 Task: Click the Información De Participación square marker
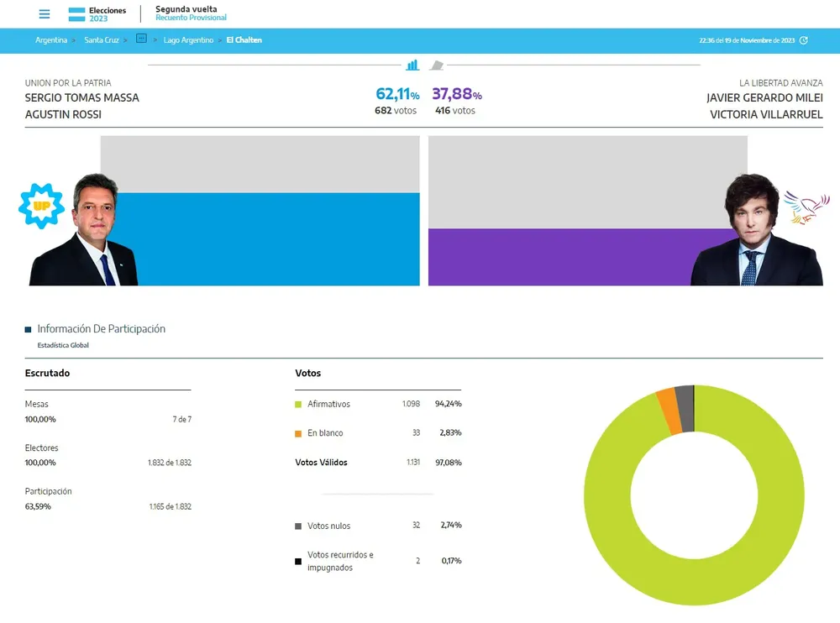28,329
